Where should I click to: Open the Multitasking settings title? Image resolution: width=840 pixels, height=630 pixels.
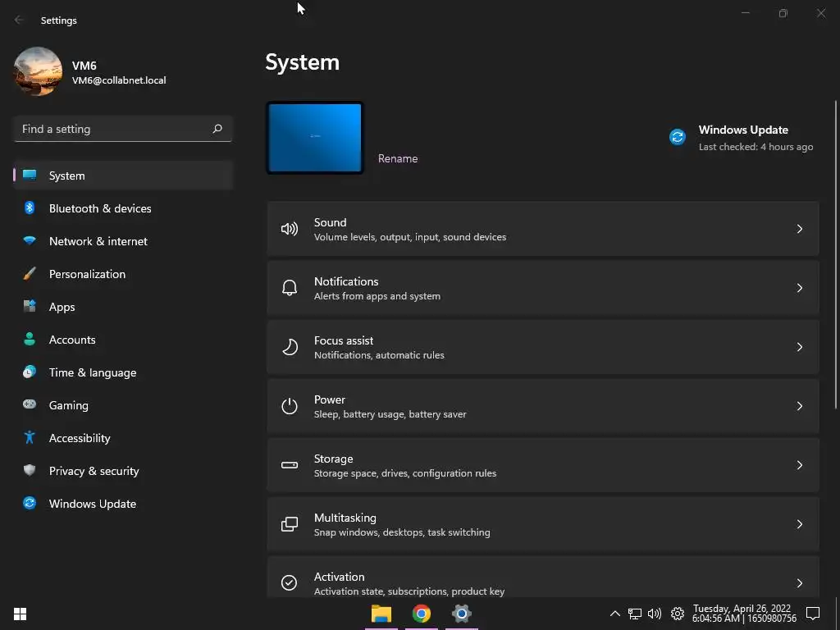(x=345, y=518)
